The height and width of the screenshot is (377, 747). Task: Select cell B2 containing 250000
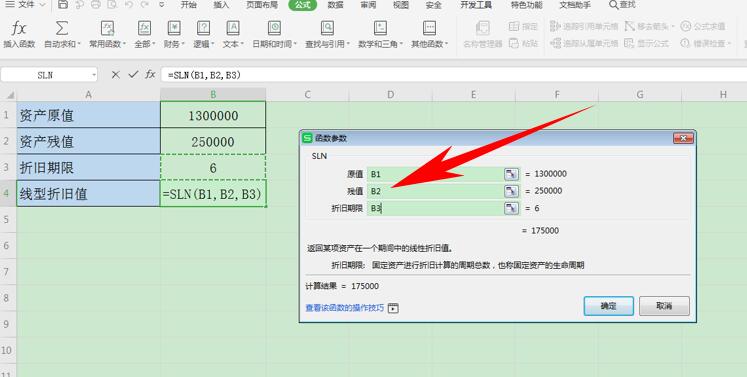tap(213, 141)
